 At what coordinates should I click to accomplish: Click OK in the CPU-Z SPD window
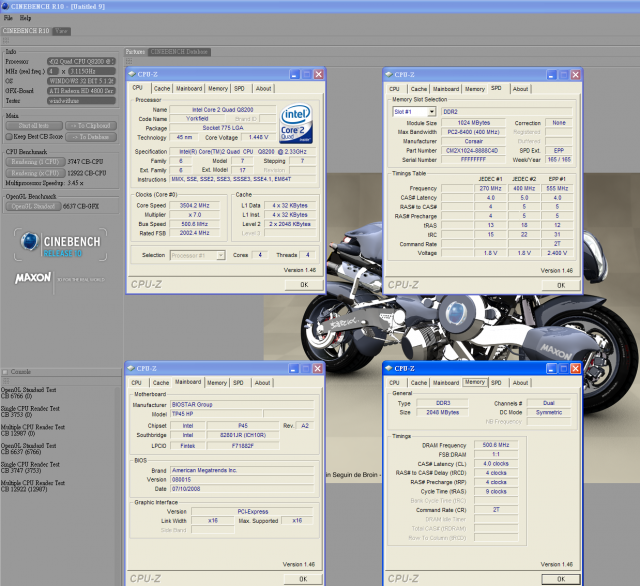[x=561, y=285]
